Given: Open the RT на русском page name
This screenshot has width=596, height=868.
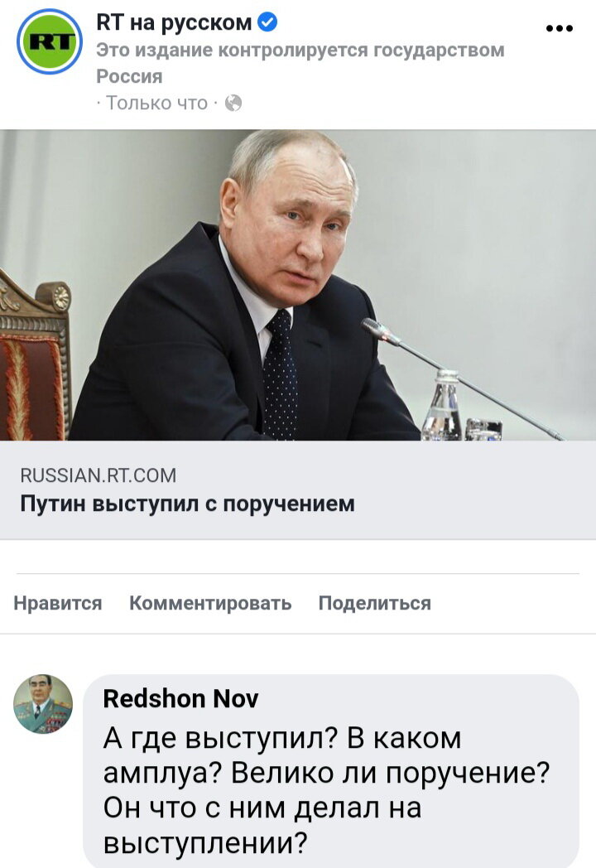Looking at the screenshot, I should (174, 22).
